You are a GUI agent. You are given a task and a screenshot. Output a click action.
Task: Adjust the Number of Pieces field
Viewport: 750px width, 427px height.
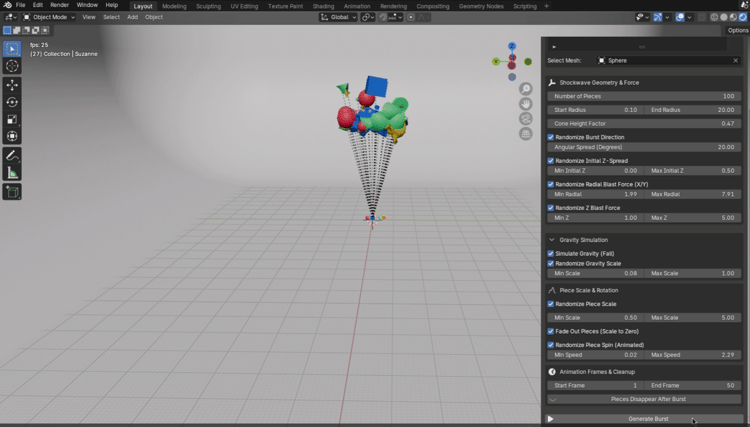pos(644,96)
